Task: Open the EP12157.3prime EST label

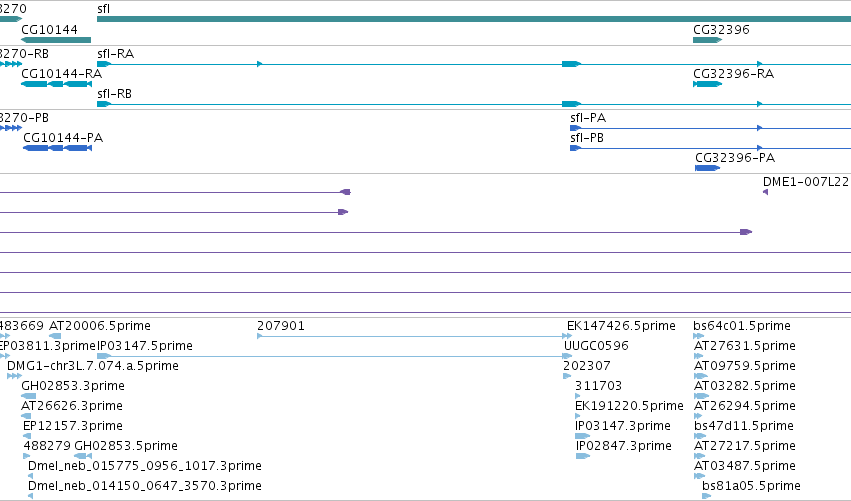Action: 73,426
